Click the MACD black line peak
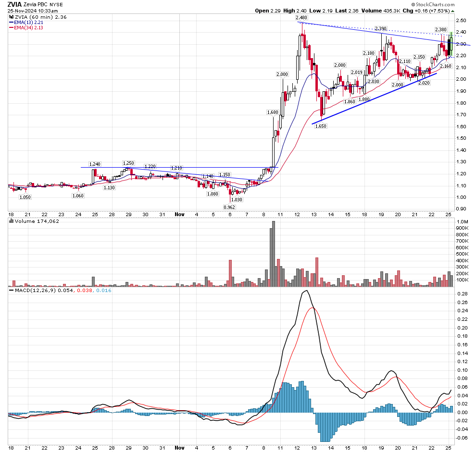 coord(304,291)
